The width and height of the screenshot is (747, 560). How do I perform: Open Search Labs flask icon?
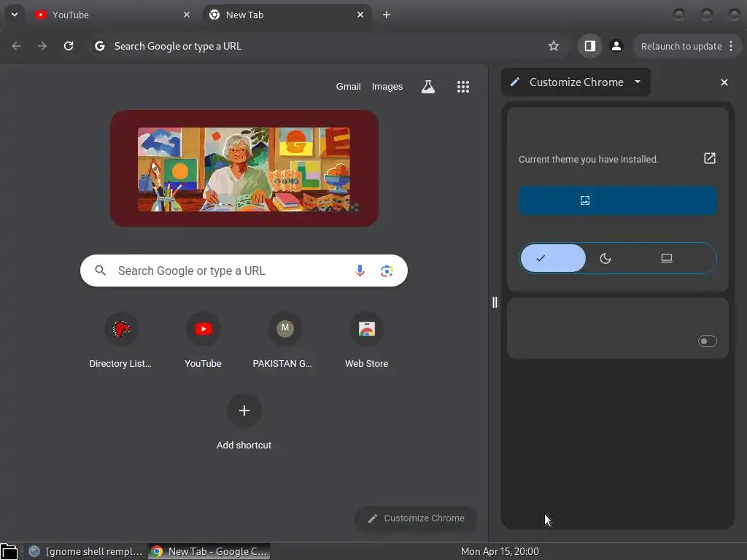(x=427, y=87)
